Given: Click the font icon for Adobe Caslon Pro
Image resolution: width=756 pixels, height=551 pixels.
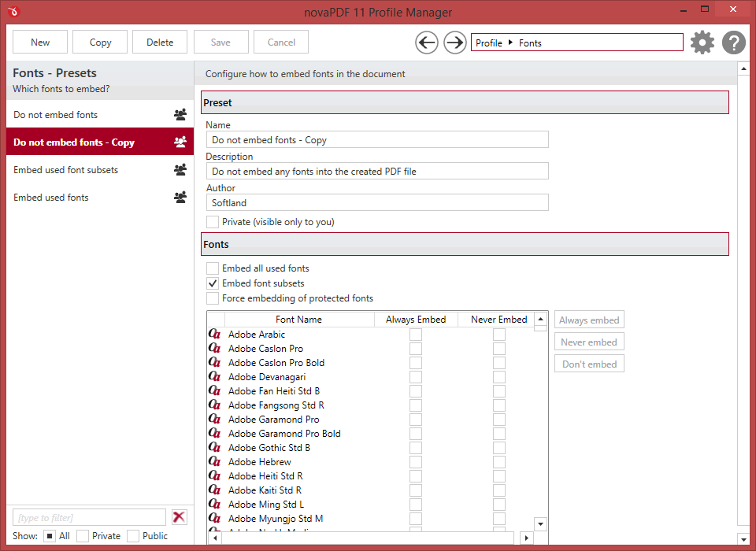Looking at the screenshot, I should coord(214,348).
